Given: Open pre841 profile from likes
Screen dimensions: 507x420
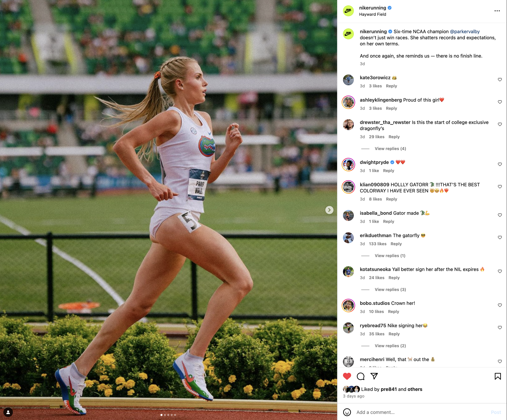Looking at the screenshot, I should [388, 389].
